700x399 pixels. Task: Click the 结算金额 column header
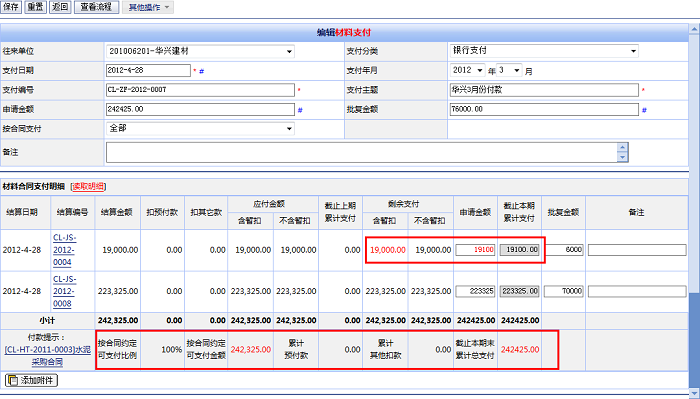coord(117,212)
